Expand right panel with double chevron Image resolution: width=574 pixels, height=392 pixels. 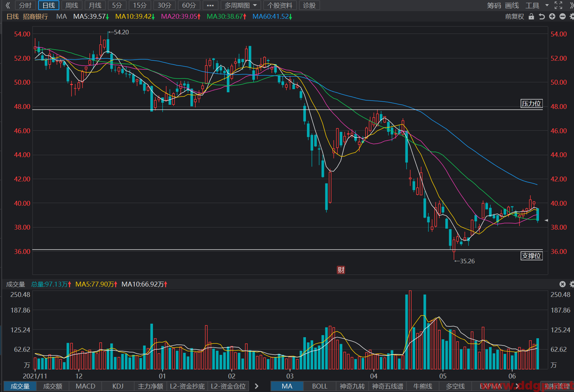point(571,5)
